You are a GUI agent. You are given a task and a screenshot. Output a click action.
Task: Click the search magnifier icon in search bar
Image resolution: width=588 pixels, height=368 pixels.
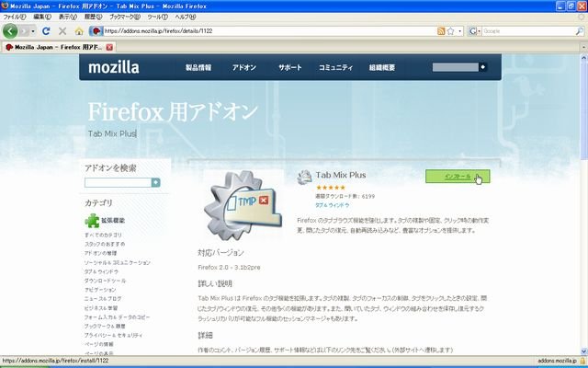(580, 31)
